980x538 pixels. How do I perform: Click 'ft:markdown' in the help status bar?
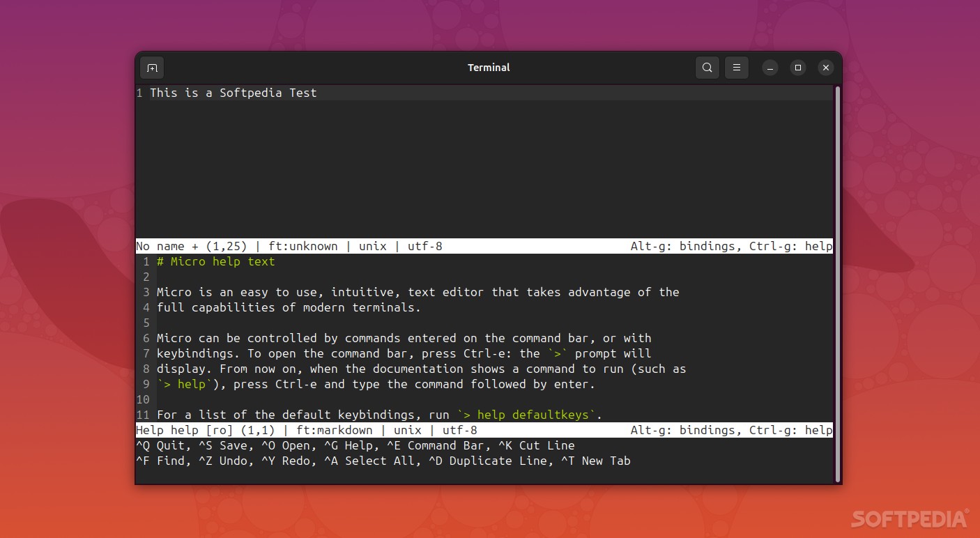pyautogui.click(x=335, y=430)
